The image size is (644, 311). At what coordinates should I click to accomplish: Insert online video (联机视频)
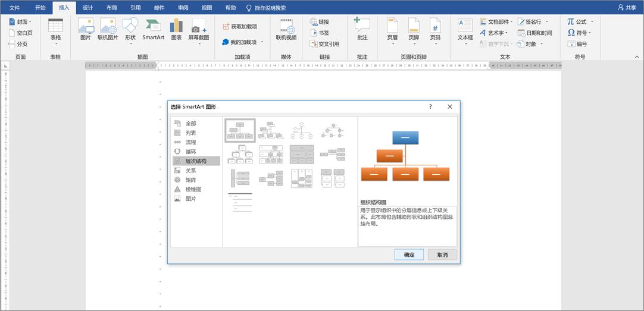coord(286,30)
